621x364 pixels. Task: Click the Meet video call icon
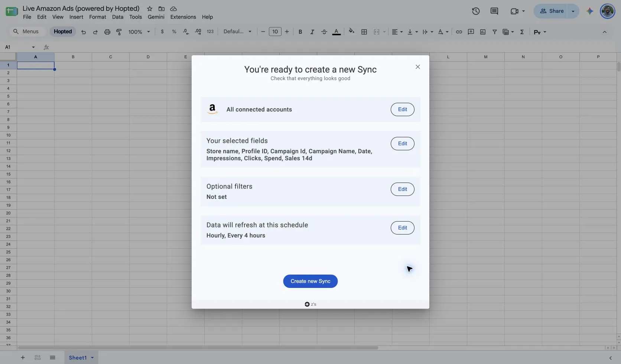[x=514, y=11]
